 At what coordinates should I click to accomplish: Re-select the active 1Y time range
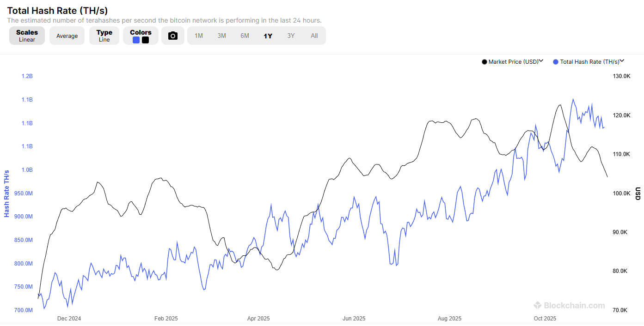[268, 36]
